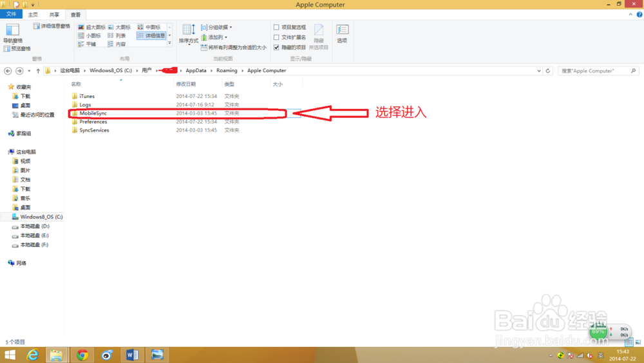
Task: Select content layout
Action: (x=117, y=44)
